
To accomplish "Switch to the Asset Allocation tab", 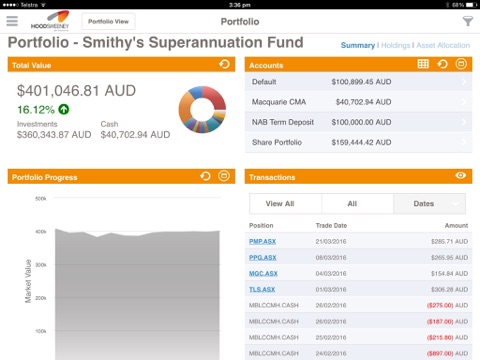I will tap(443, 45).
